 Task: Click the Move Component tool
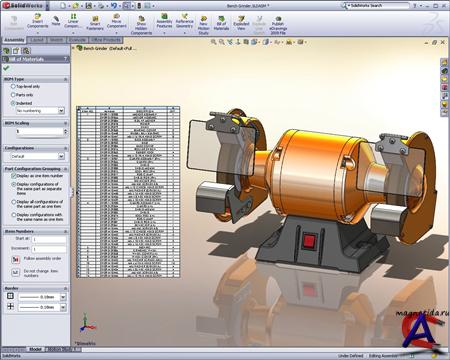(116, 21)
